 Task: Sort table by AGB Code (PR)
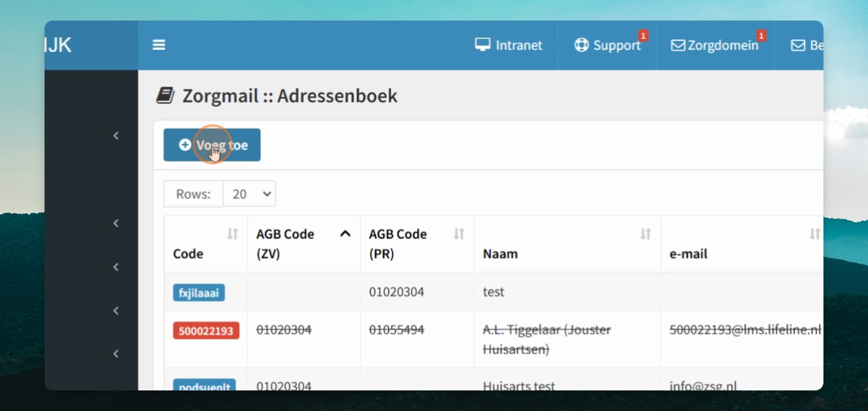[459, 233]
